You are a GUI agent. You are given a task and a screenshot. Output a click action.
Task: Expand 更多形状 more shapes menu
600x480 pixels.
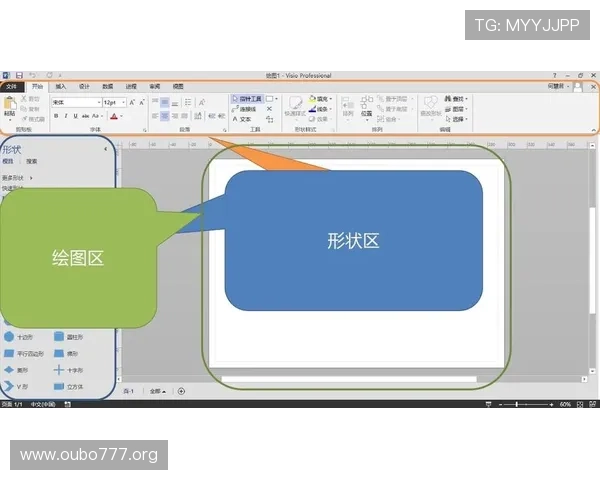[x=17, y=177]
